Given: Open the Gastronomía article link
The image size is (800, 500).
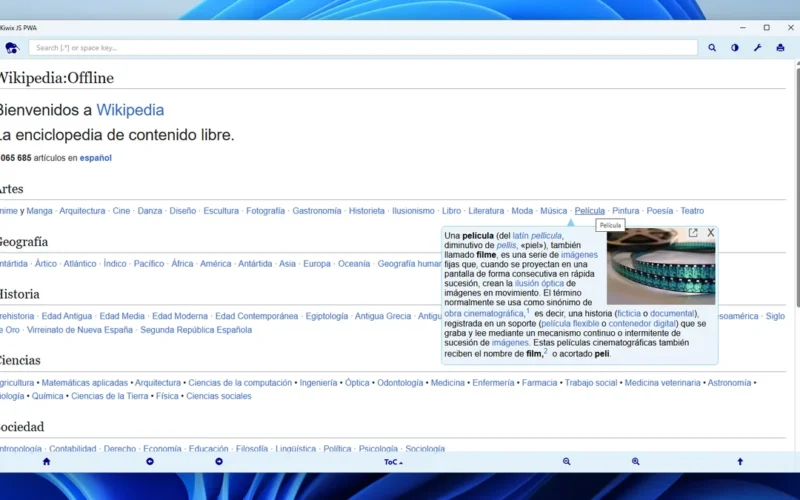Looking at the screenshot, I should click(317, 211).
